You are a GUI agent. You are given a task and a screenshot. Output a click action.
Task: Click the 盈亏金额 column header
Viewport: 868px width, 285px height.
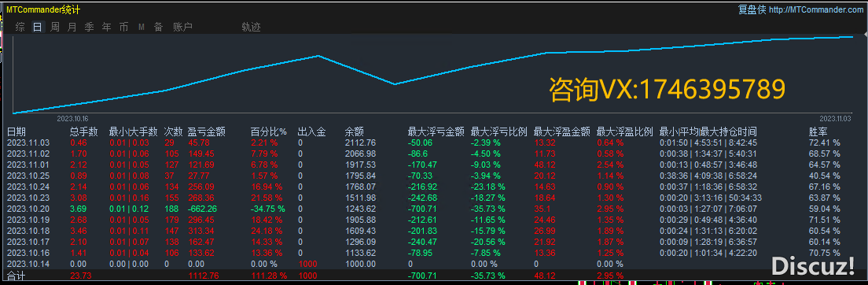pos(207,132)
